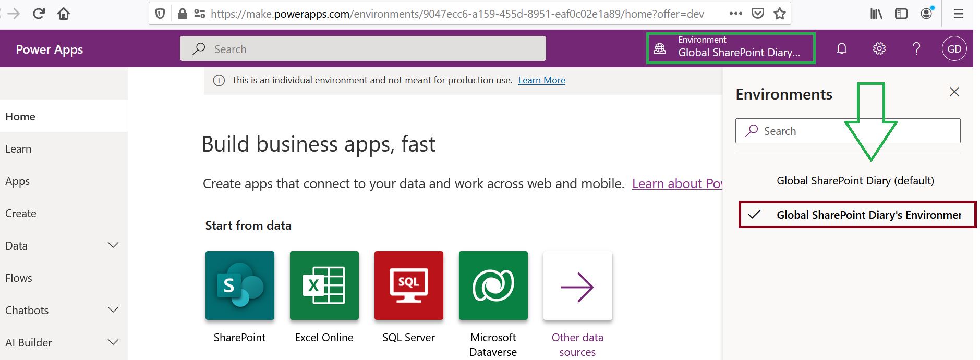The height and width of the screenshot is (360, 980).
Task: Open the Environment picker dropdown
Action: click(731, 48)
